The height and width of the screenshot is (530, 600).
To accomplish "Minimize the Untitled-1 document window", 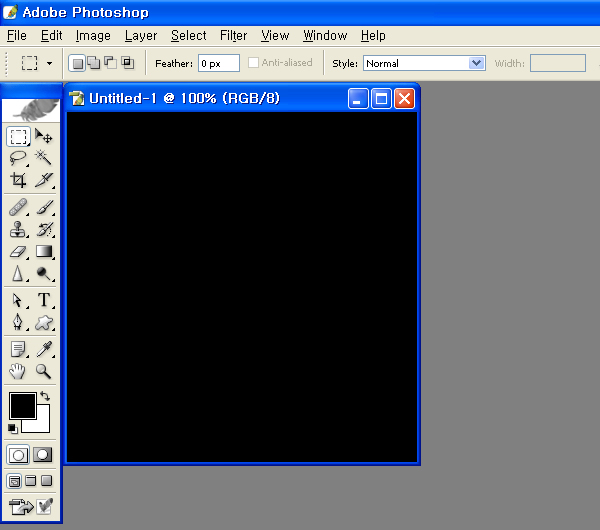I will (x=358, y=99).
